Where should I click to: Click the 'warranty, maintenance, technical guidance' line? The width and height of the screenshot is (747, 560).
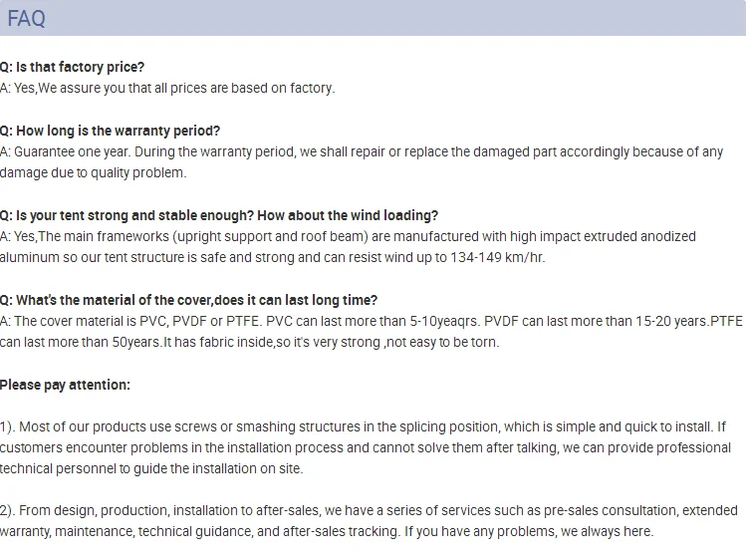click(x=327, y=532)
